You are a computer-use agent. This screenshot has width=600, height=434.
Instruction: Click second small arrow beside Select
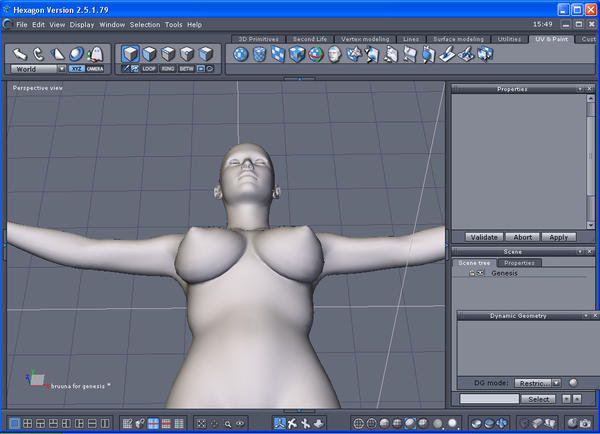(x=577, y=399)
